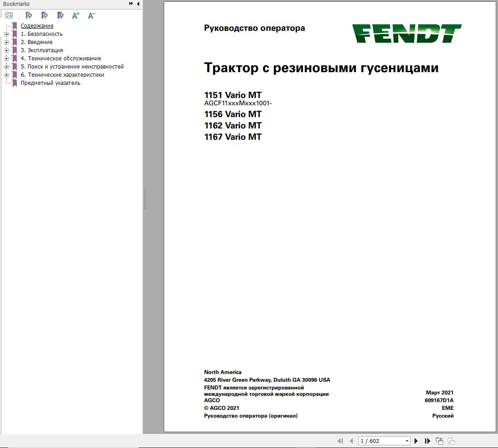Screen dimensions: 498x448
Task: Click the 1167 Vario MT model text
Action: coord(233,137)
